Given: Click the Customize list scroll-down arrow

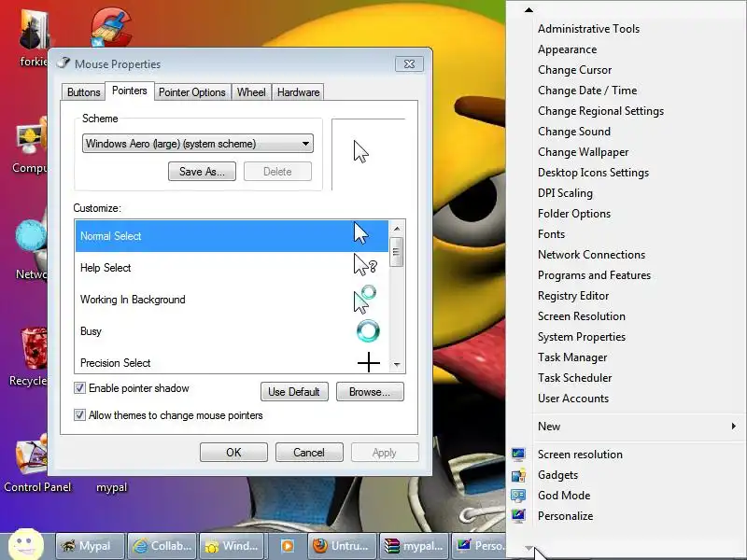Looking at the screenshot, I should point(397,365).
